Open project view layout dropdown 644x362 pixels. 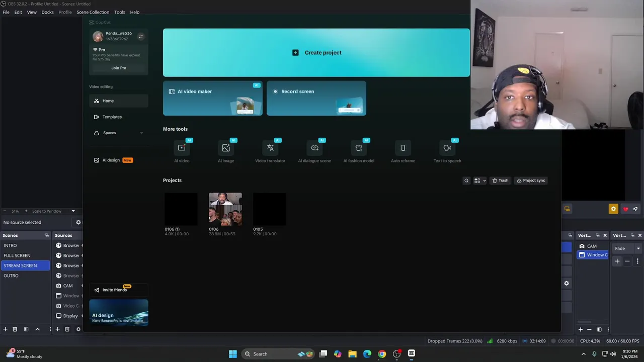coord(480,180)
